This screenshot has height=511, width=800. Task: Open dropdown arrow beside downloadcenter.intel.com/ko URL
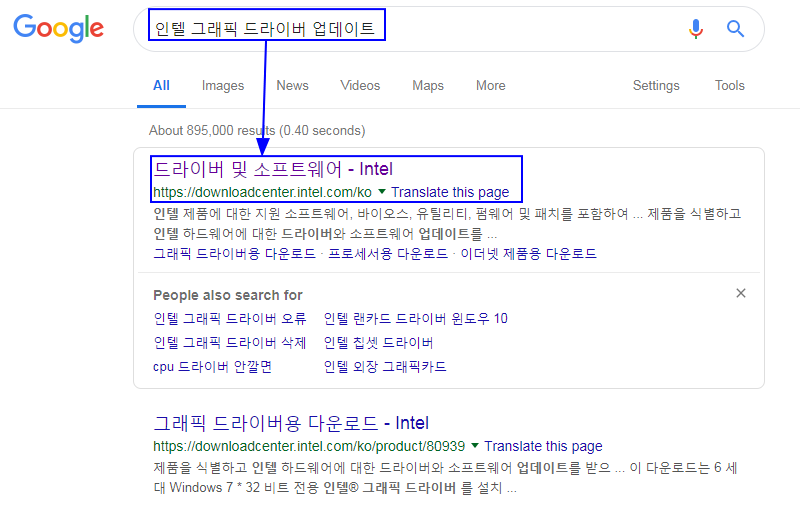pyautogui.click(x=382, y=192)
